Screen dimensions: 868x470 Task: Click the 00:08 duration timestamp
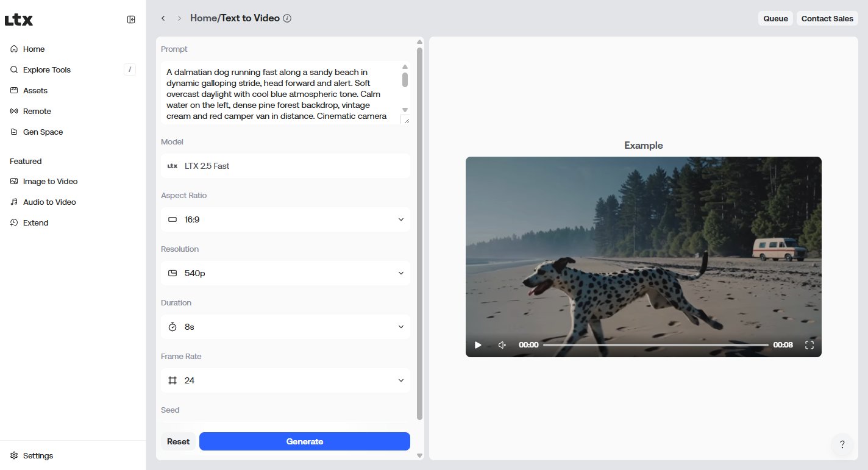pyautogui.click(x=783, y=345)
